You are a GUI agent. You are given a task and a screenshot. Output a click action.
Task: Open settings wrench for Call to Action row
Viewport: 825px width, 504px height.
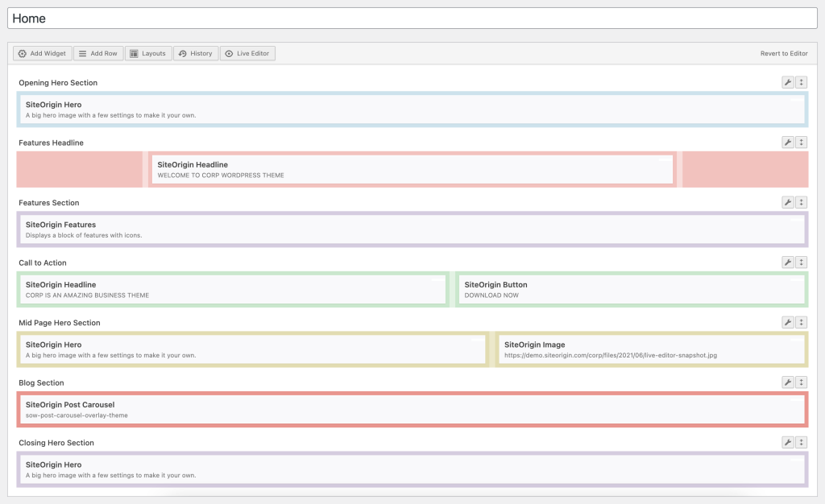tap(788, 262)
